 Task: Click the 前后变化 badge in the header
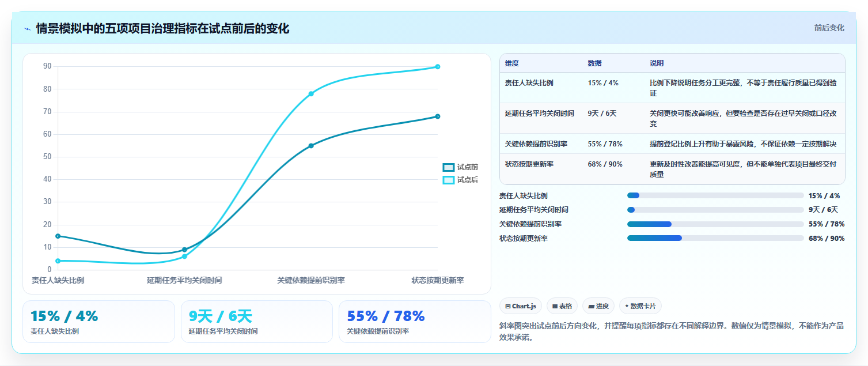(829, 28)
